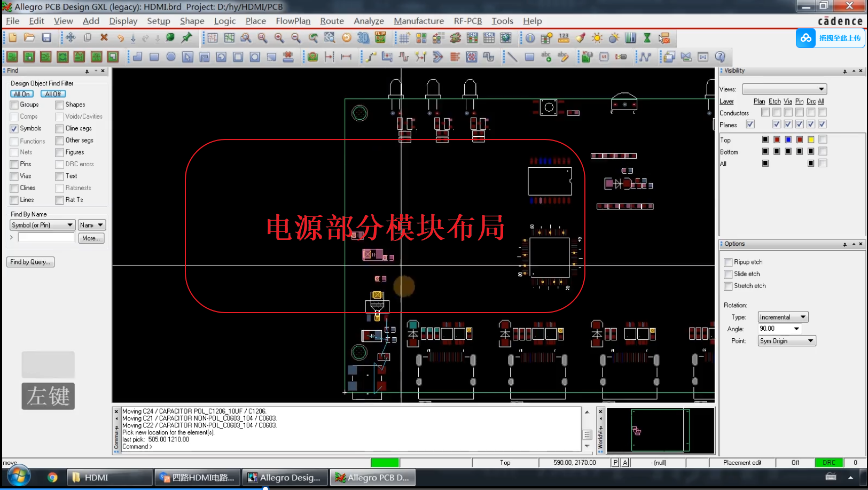Screen dimensions: 868x490
Task: Toggle the grid icon in toolbar
Action: (x=404, y=38)
